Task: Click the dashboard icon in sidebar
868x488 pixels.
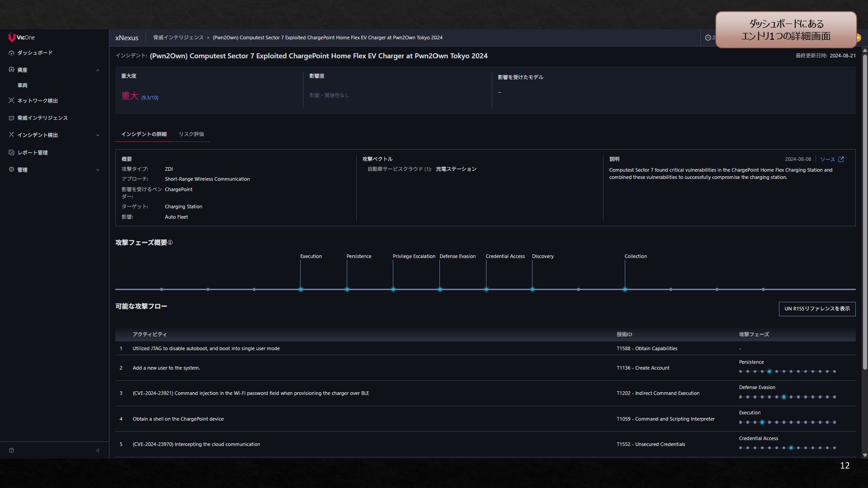Action: (11, 53)
